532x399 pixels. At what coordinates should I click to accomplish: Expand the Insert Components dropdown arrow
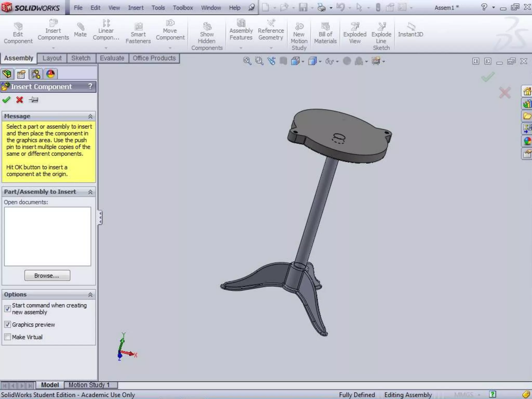tap(53, 48)
